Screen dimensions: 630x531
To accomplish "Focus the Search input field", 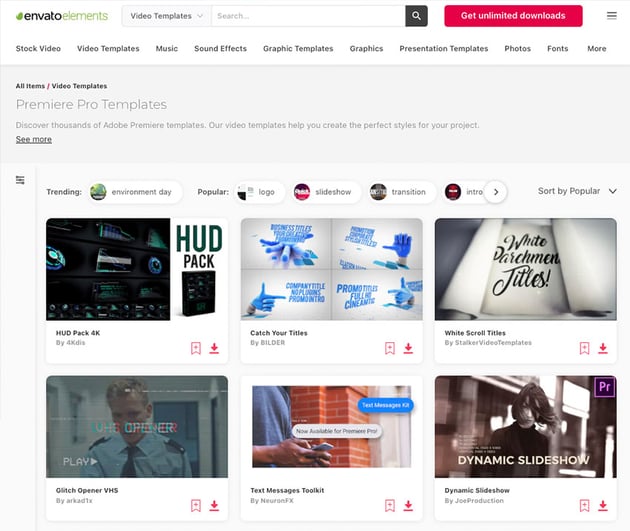I will 308,16.
